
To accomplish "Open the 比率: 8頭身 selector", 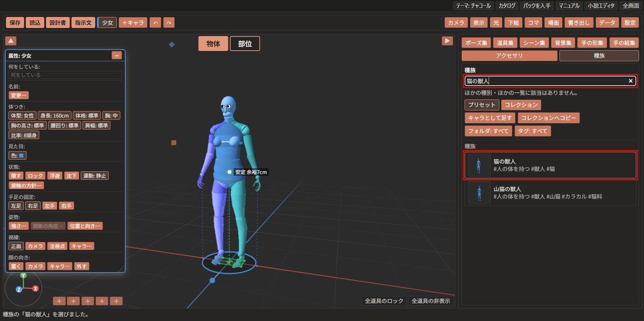I will click(24, 135).
